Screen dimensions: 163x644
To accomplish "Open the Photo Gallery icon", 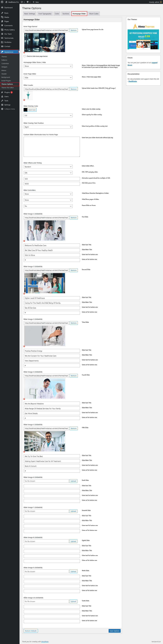I will coord(2,30).
